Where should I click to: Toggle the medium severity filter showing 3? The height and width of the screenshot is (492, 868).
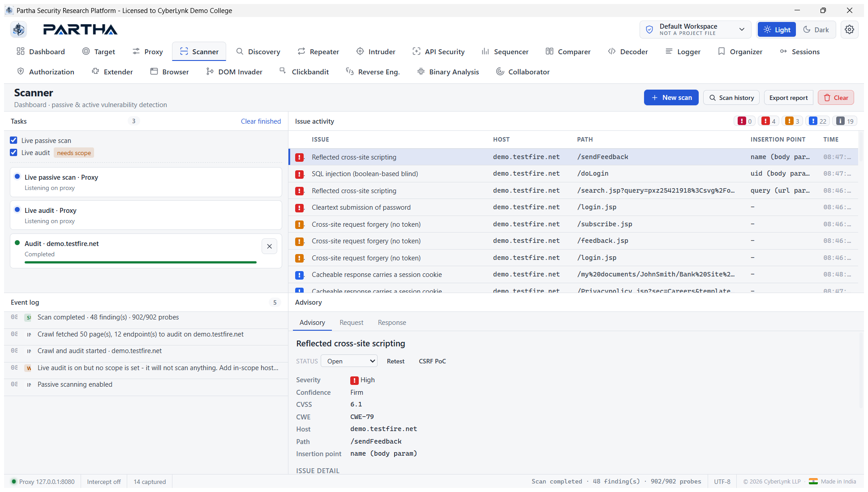click(x=792, y=121)
